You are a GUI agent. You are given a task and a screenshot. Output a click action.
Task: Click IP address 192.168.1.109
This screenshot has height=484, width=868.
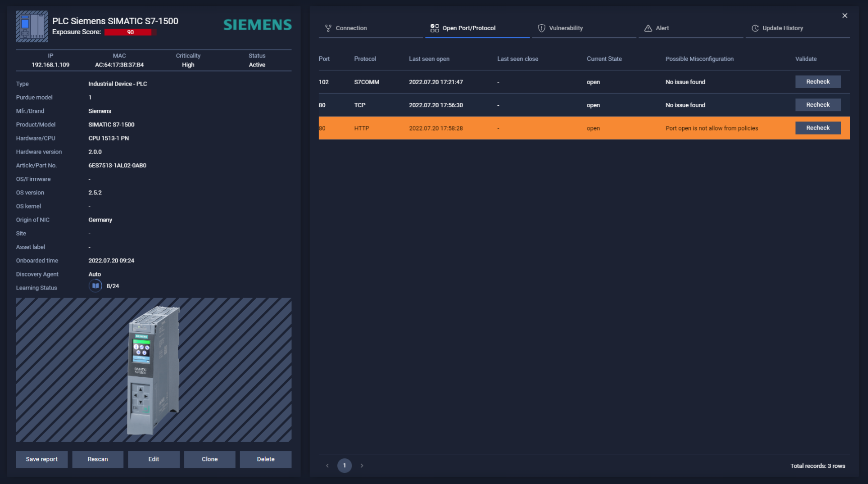click(50, 65)
